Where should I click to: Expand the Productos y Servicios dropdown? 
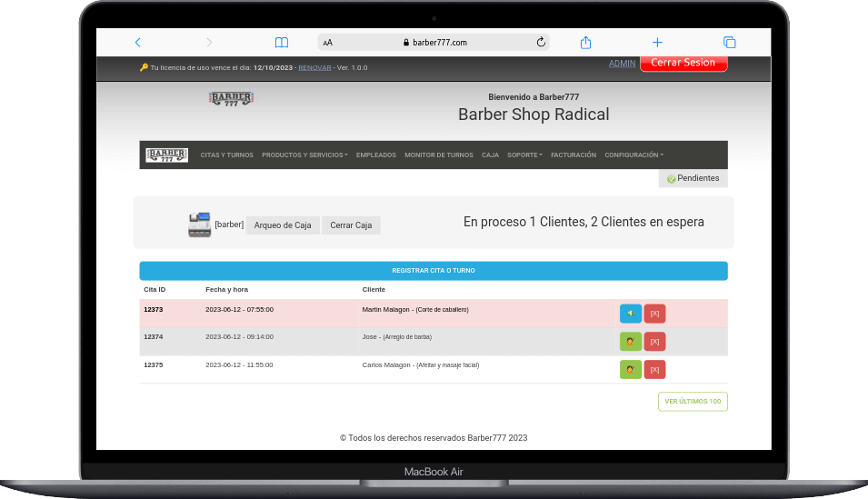coord(304,155)
